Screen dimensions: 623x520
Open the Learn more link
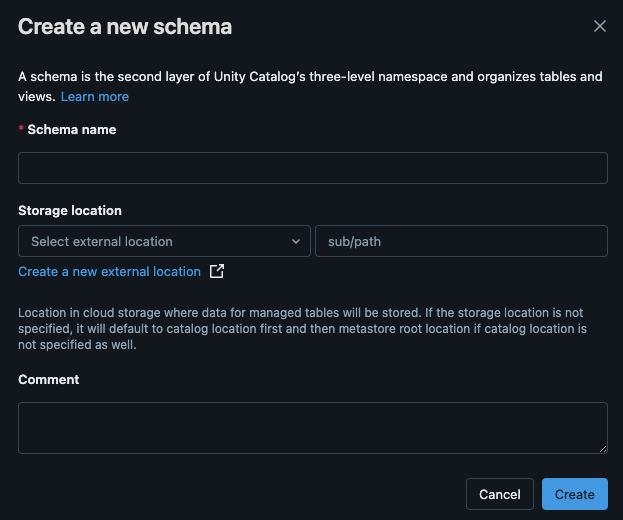(95, 97)
